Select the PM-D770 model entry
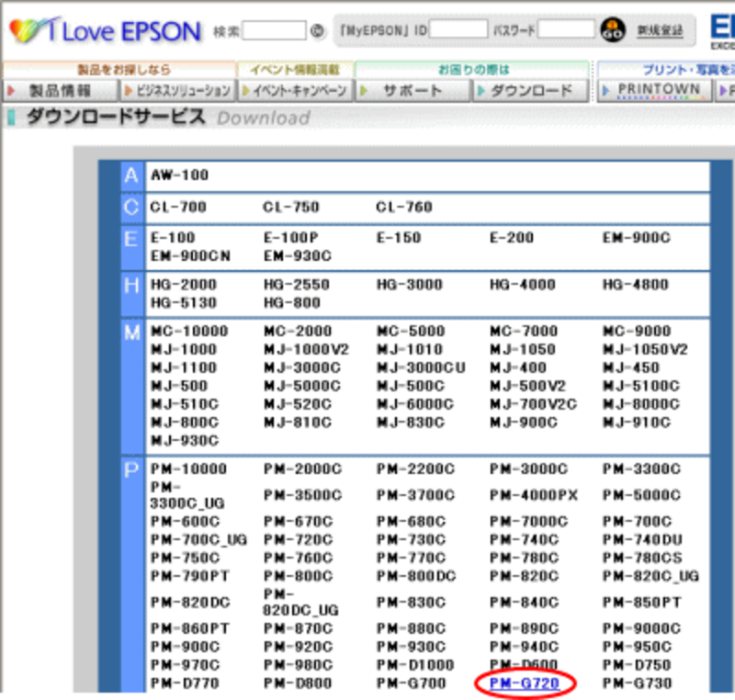735x700 pixels. coord(185,683)
